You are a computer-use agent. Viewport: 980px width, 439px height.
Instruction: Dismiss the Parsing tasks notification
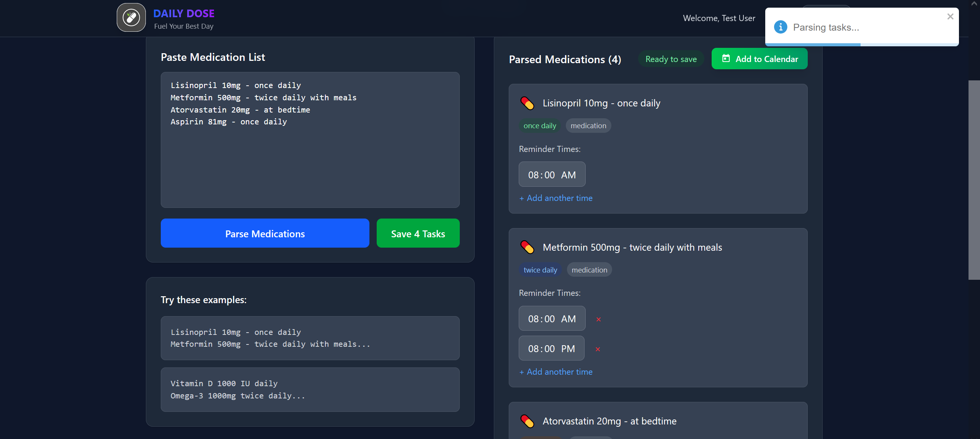tap(950, 16)
